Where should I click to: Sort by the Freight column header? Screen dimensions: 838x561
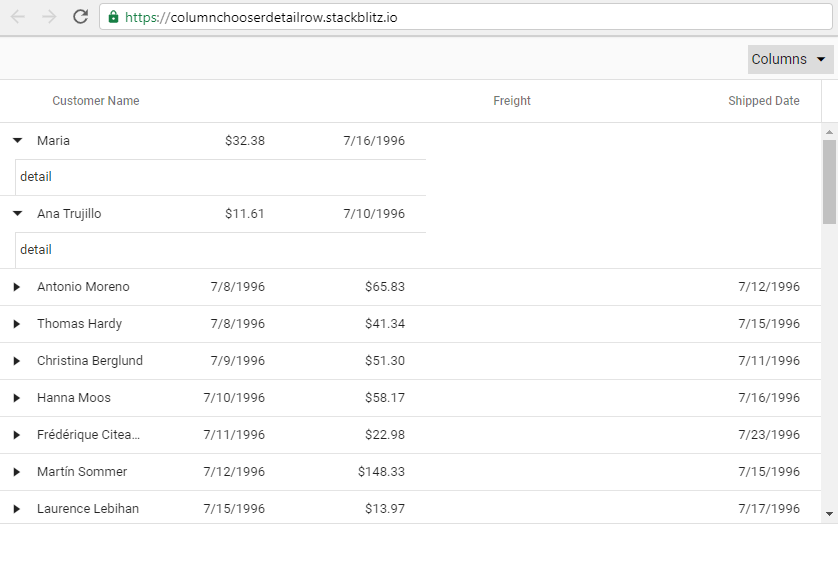(x=512, y=101)
